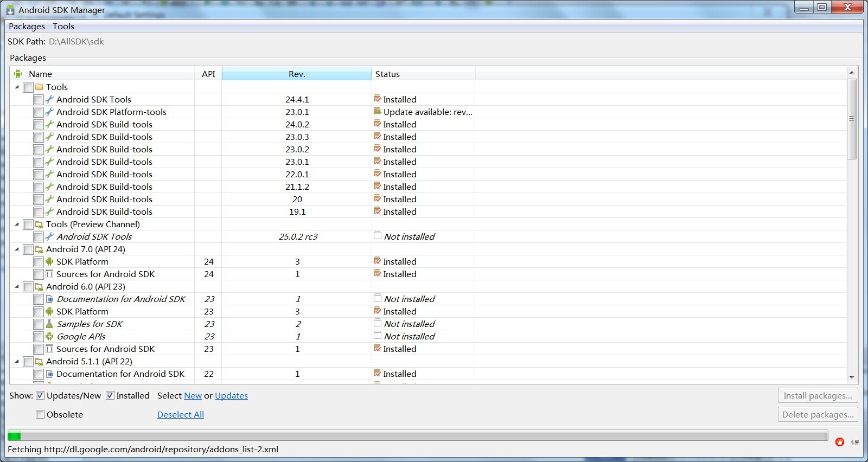Image resolution: width=868 pixels, height=462 pixels.
Task: Click the scrollbar down arrow
Action: pyautogui.click(x=852, y=377)
